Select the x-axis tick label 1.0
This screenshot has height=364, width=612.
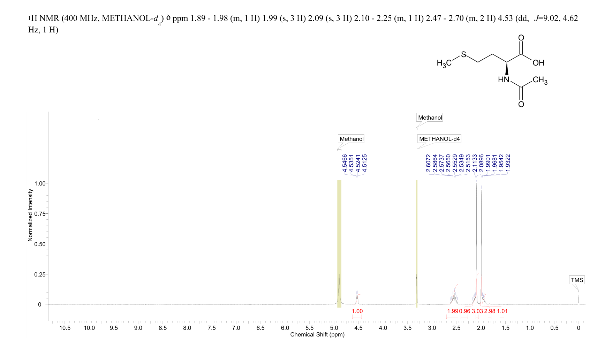(530, 328)
